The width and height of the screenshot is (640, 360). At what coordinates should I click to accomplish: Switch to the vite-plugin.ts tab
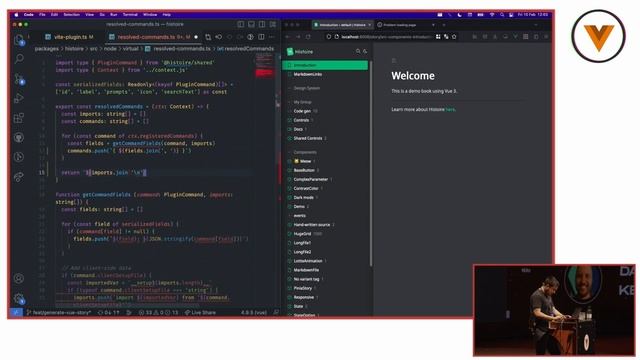[x=69, y=37]
